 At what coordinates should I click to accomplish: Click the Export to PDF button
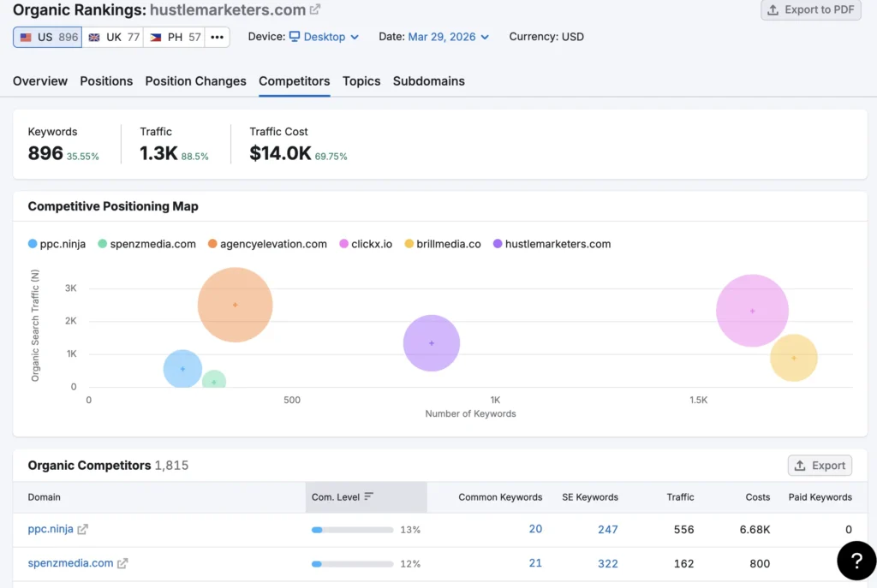(810, 10)
